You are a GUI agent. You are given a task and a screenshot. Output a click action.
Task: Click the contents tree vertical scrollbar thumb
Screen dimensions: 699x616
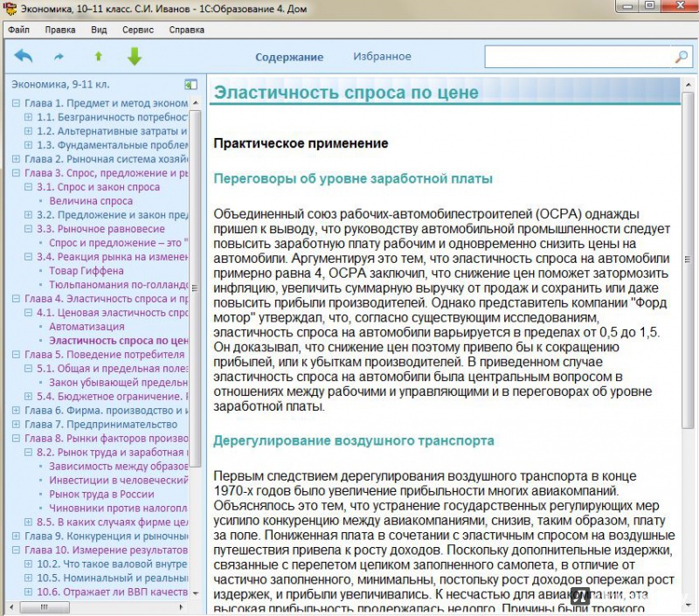coord(195,289)
